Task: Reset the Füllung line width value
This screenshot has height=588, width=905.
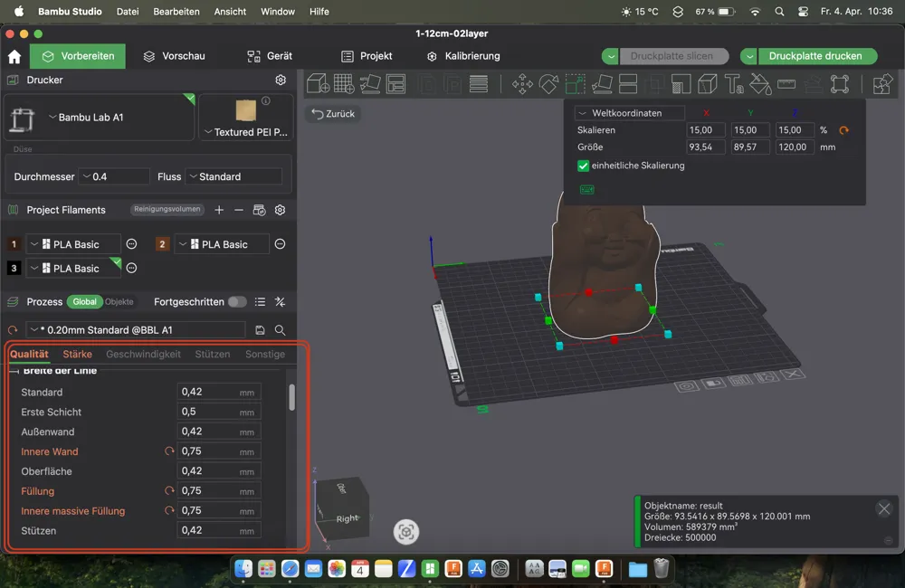Action: (169, 491)
